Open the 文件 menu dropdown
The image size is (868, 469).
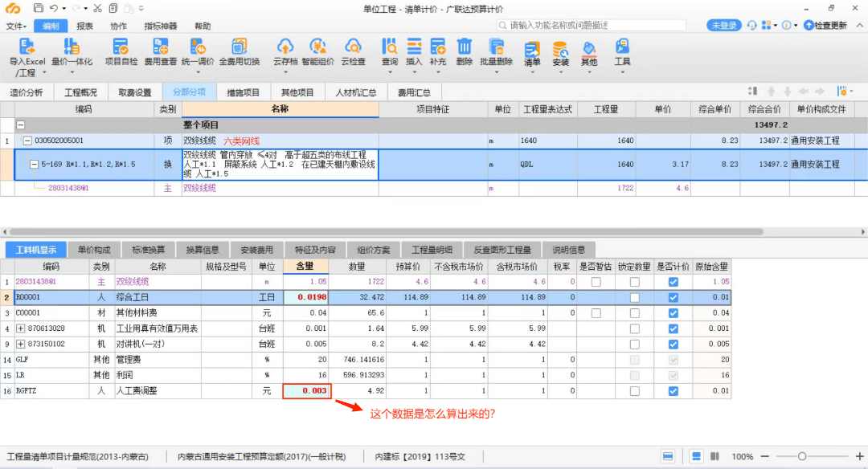coord(16,26)
